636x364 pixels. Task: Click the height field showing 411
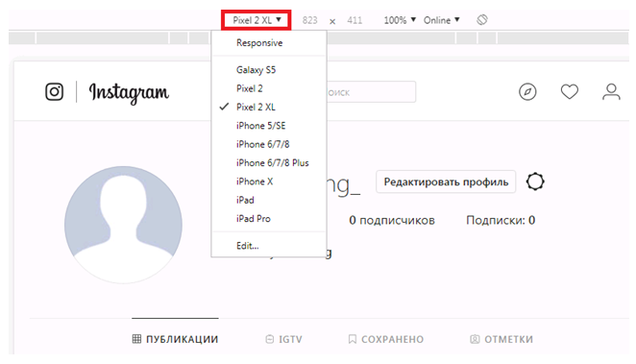pos(355,20)
